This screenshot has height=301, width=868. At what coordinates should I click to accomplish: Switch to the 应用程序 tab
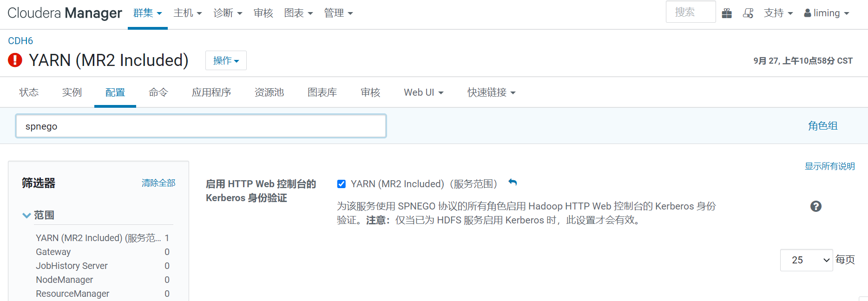[x=211, y=92]
